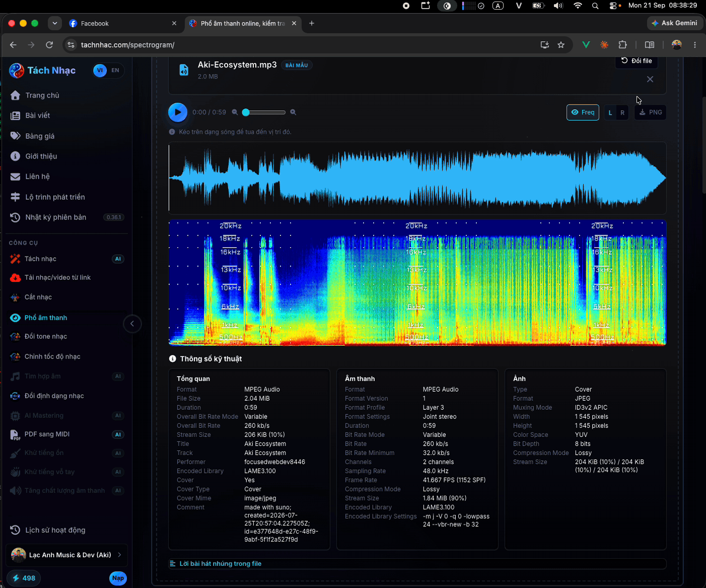
Task: Open the browser tab list dropdown
Action: pos(54,23)
